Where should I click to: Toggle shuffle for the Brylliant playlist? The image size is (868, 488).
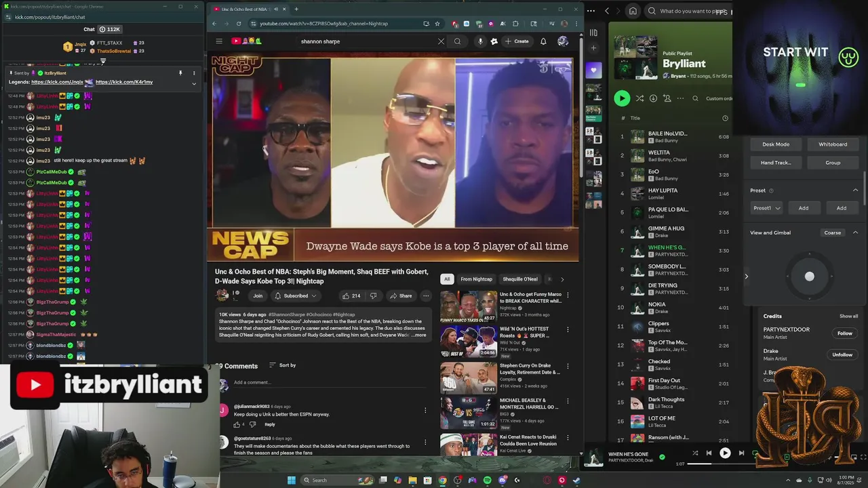(x=639, y=98)
